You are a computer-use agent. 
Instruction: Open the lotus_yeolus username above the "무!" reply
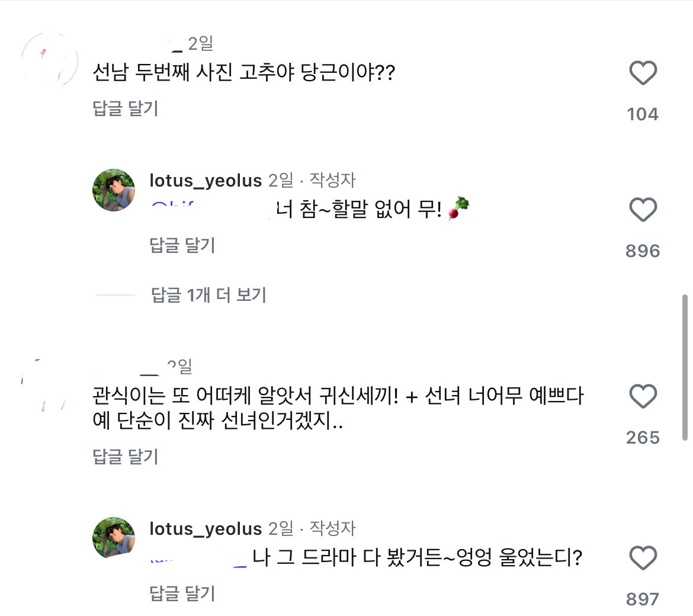(x=206, y=180)
